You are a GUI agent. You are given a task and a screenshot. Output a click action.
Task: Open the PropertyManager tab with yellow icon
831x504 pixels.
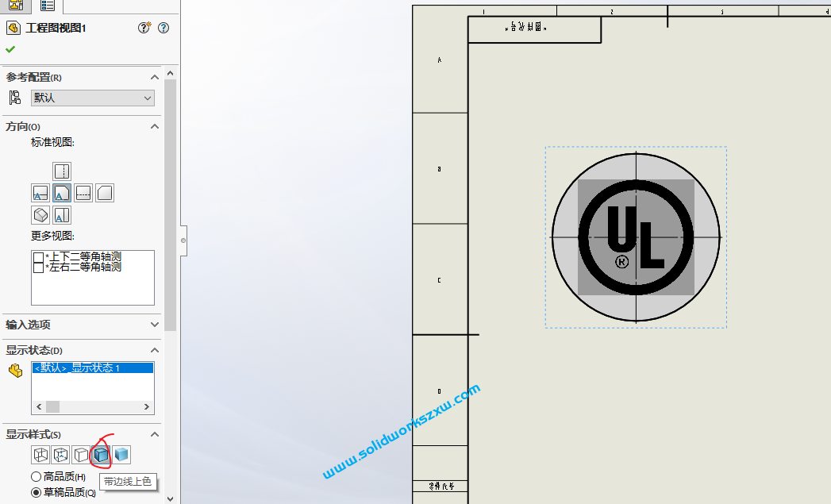pyautogui.click(x=15, y=6)
